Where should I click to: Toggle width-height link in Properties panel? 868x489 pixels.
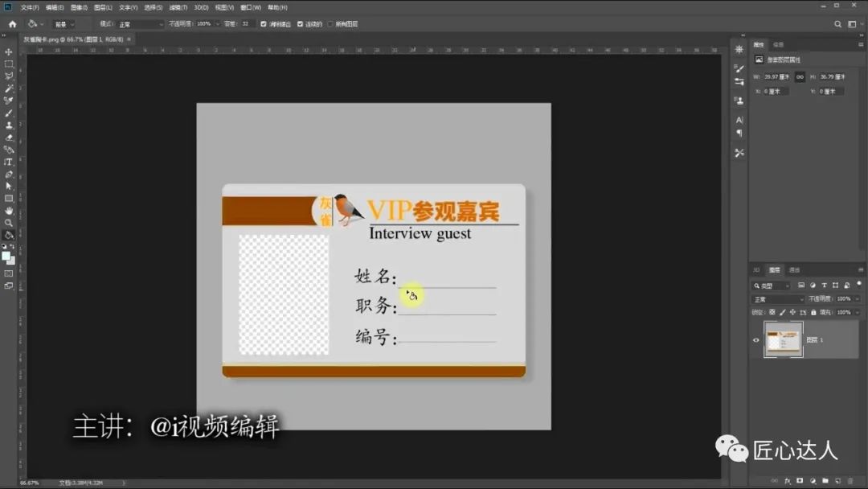click(x=800, y=77)
